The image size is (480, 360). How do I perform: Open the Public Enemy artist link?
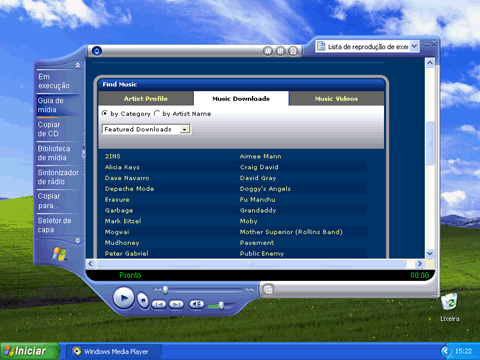click(262, 253)
